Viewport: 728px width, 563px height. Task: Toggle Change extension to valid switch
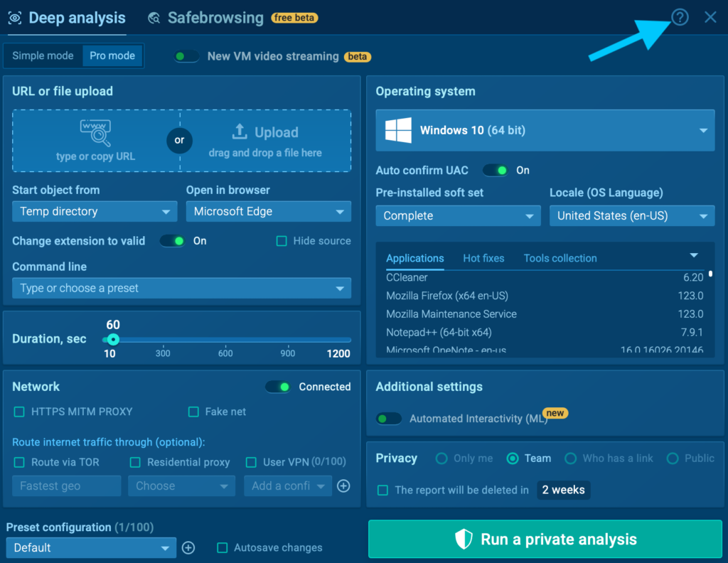[x=172, y=241]
